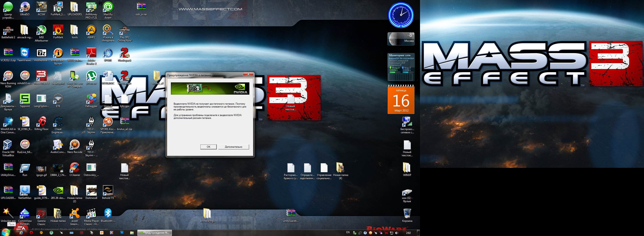Launch Killing Floor game
644x236 pixels.
click(42, 124)
